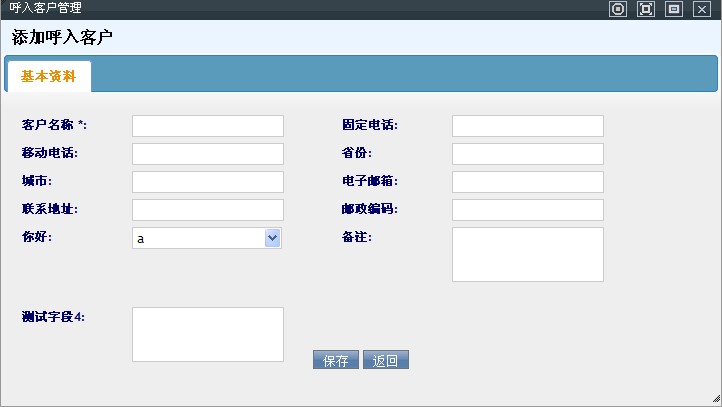Focus the 城市 input box
Viewport: 722px width, 407px height.
tap(208, 182)
